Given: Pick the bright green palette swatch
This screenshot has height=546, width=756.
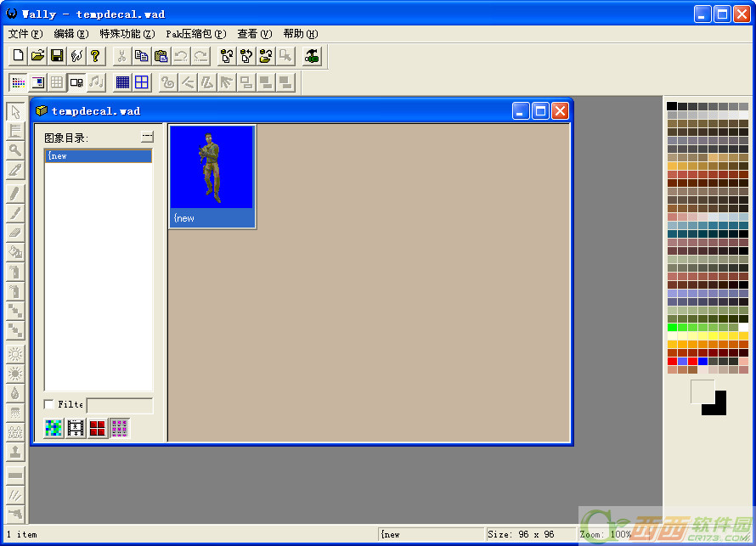Looking at the screenshot, I should [672, 327].
